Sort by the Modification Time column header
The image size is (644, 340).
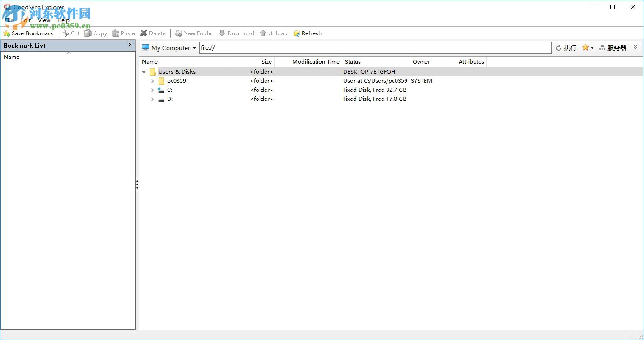308,62
